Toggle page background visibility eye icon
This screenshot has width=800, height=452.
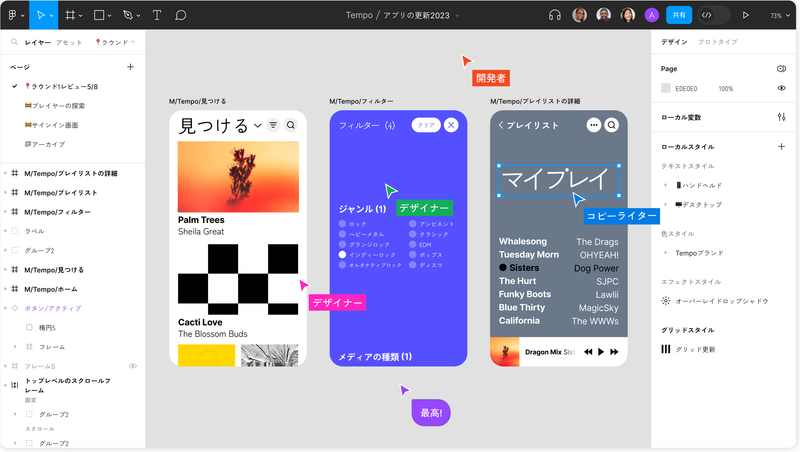pos(781,88)
